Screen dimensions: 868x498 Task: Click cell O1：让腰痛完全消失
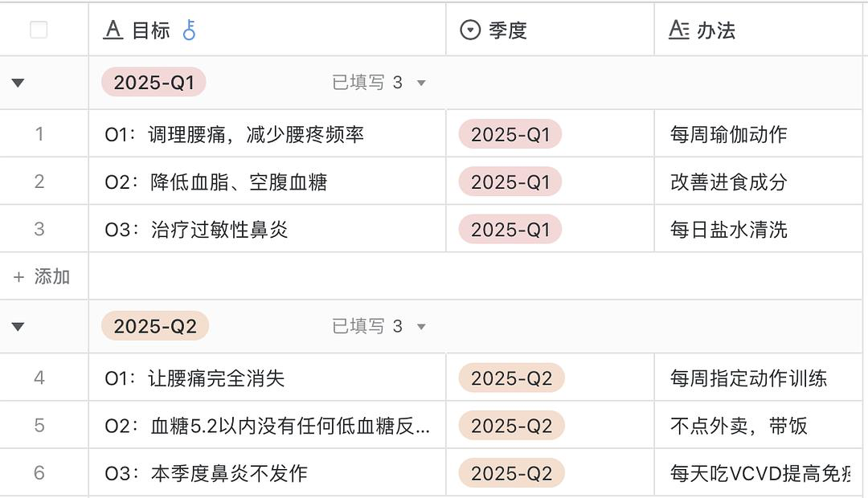point(268,378)
